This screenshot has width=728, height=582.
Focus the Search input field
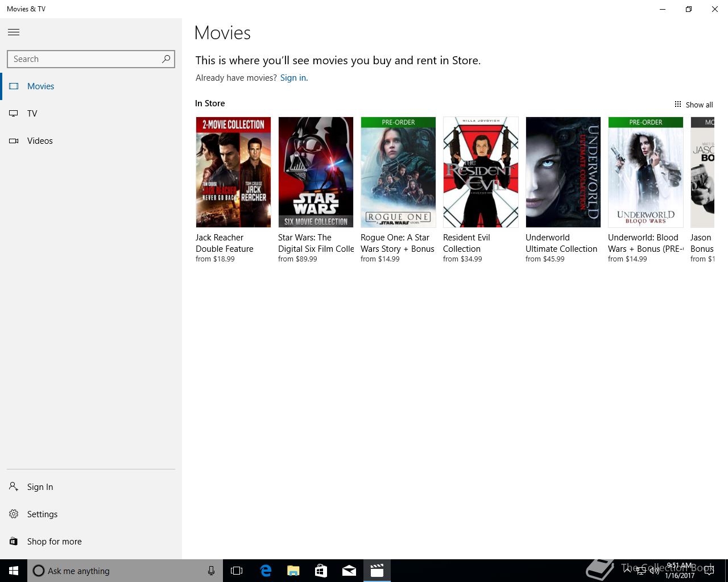(x=91, y=59)
